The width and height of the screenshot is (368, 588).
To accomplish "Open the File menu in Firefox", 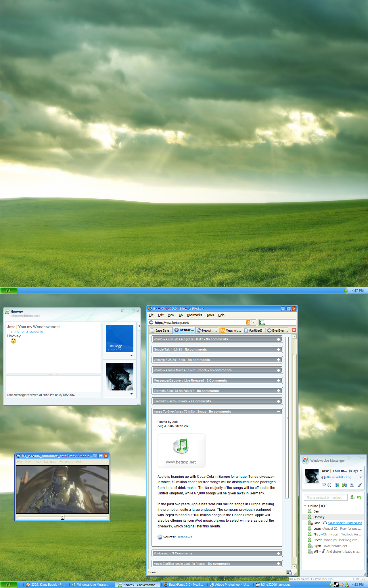I will [x=151, y=315].
